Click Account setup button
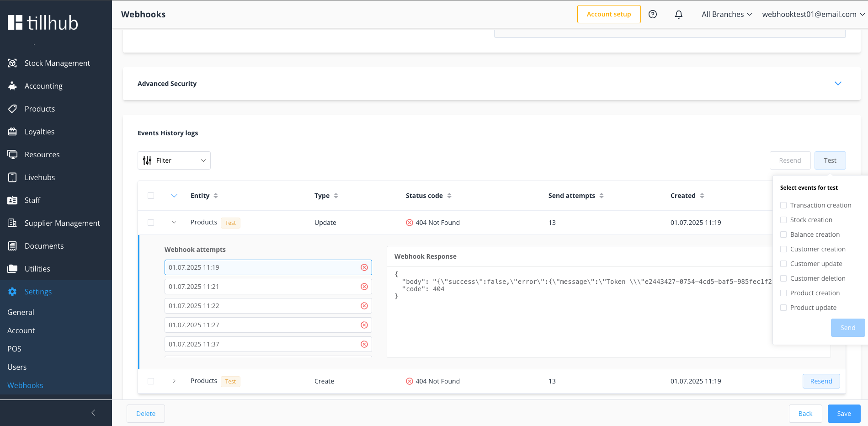The image size is (868, 426). click(609, 14)
